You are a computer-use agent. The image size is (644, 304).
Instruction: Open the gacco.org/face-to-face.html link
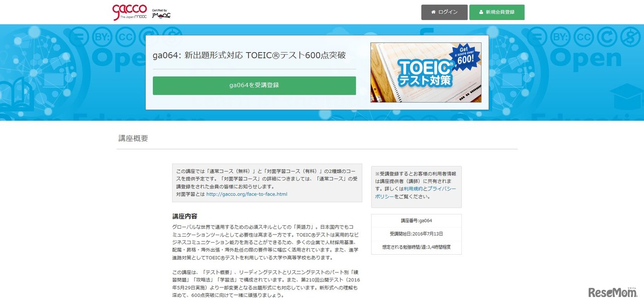[x=247, y=194]
